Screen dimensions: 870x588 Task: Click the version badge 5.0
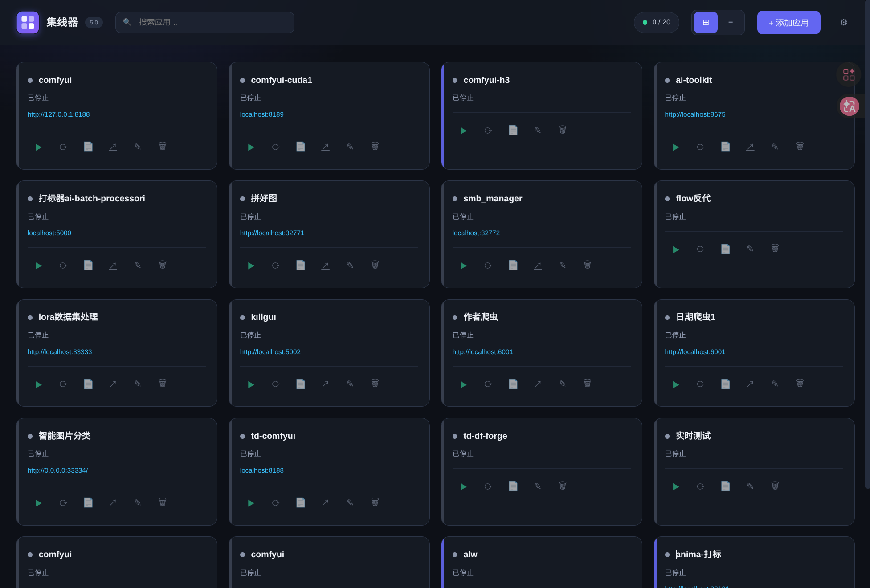pyautogui.click(x=94, y=22)
